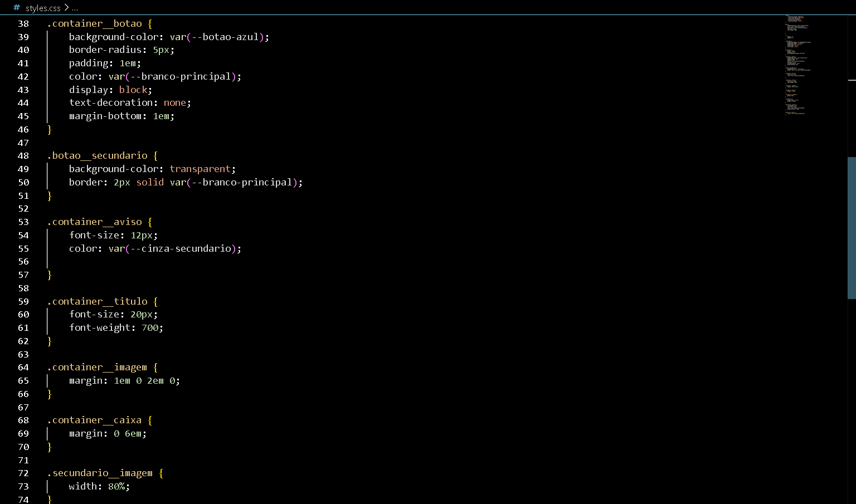
Task: Click line number 38 in the gutter
Action: coord(23,23)
